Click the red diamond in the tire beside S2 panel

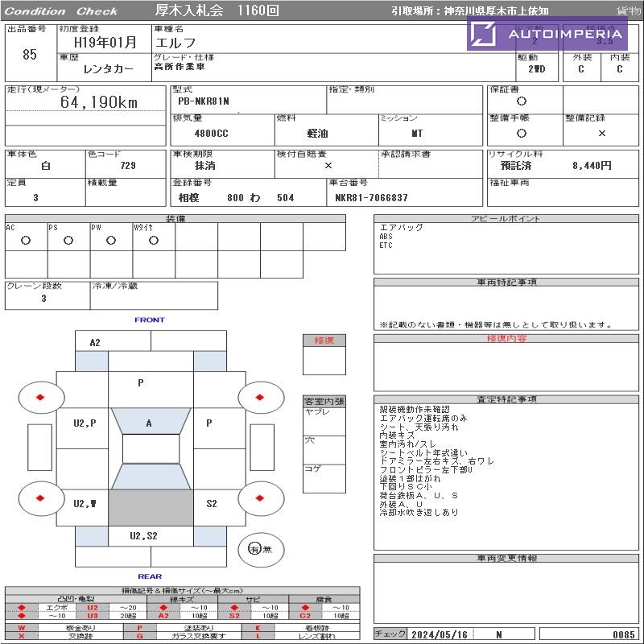(259, 497)
